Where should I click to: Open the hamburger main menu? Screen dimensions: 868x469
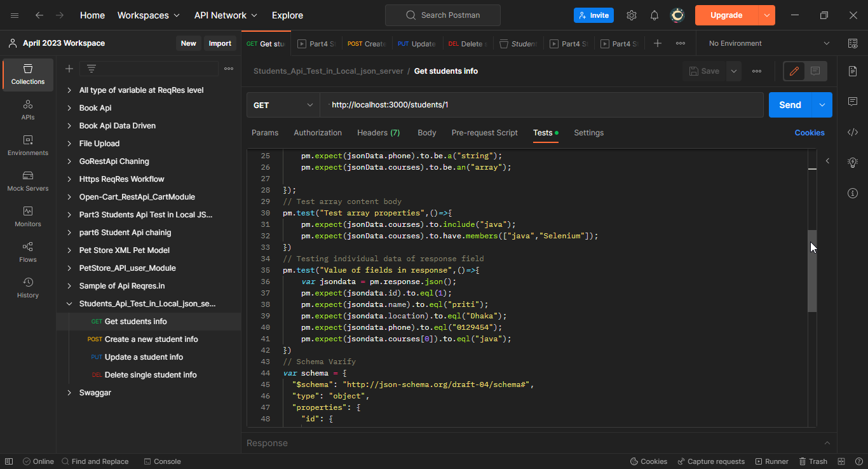click(x=15, y=15)
